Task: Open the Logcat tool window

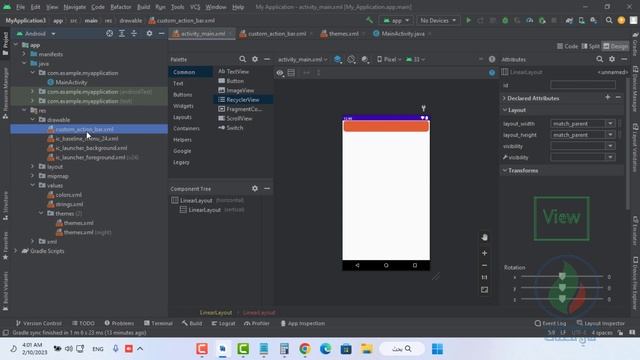Action: pyautogui.click(x=223, y=323)
